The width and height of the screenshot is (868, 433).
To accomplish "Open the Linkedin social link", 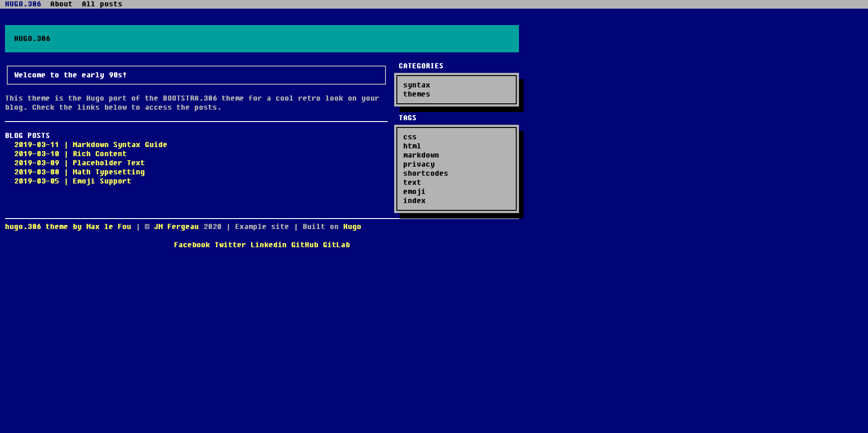I will click(268, 245).
